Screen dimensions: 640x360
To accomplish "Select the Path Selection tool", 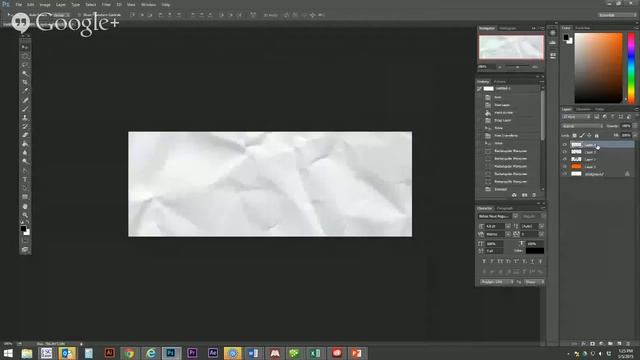I will click(25, 171).
